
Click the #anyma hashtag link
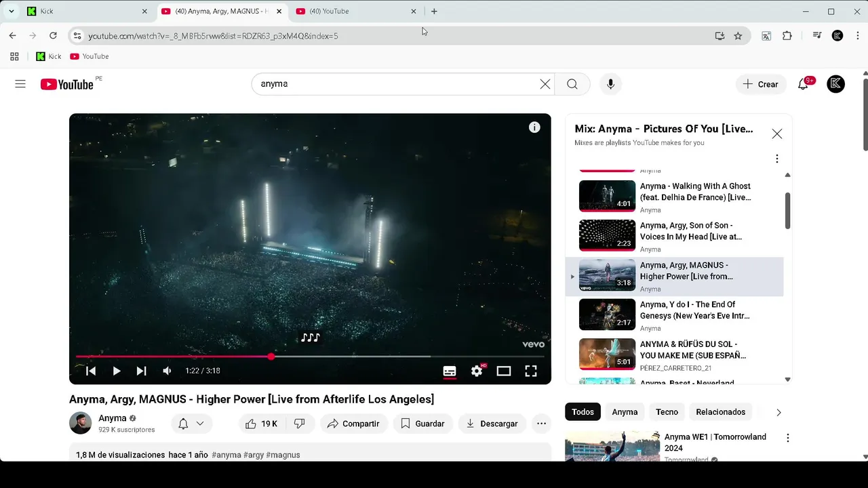(x=226, y=455)
